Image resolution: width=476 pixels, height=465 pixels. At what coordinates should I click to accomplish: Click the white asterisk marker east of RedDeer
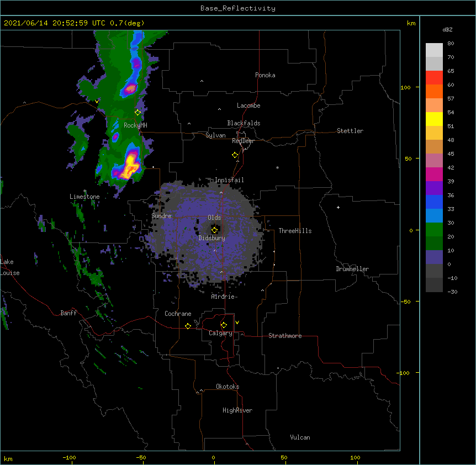[277, 167]
